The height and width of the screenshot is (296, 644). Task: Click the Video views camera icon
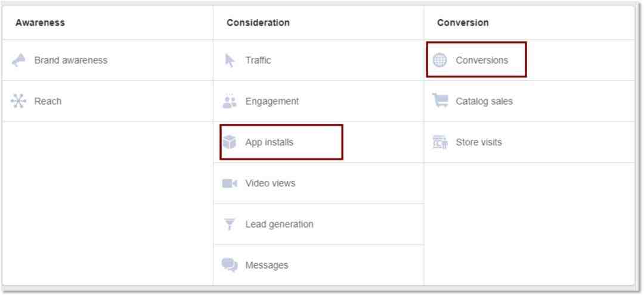(x=230, y=183)
